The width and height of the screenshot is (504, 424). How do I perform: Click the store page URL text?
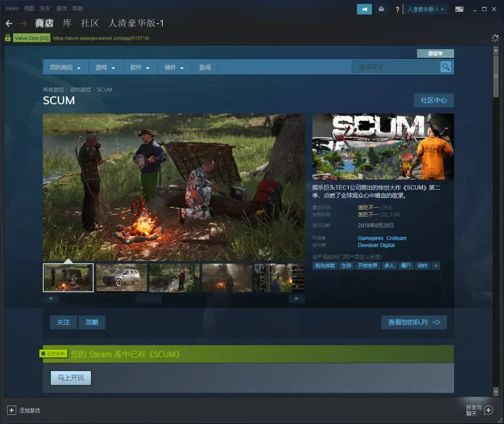(101, 38)
